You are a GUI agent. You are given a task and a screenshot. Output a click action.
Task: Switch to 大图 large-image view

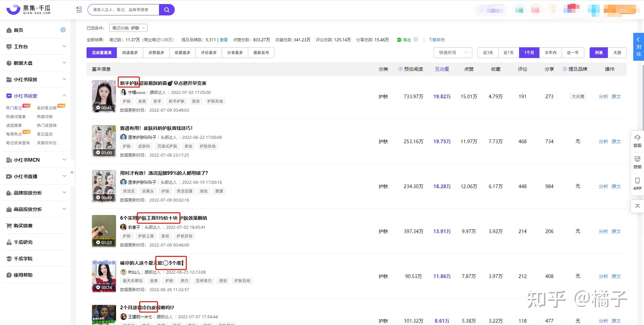pos(618,53)
